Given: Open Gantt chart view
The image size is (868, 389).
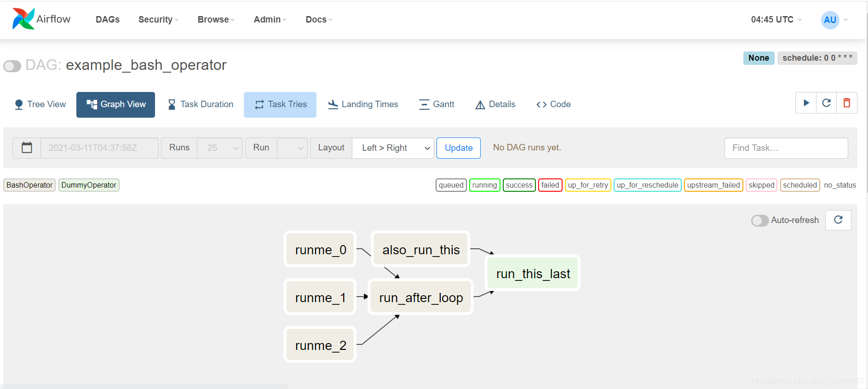Looking at the screenshot, I should (437, 104).
